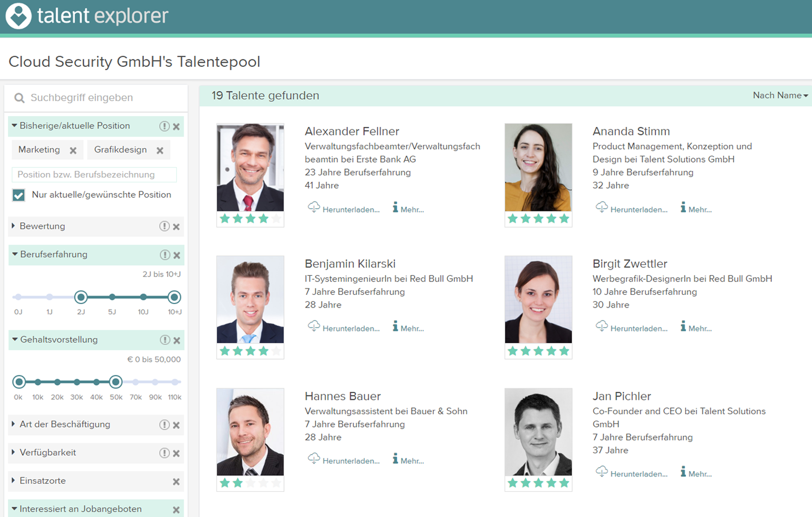812x517 pixels.
Task: Click Herunterladen link for Jan Pichler
Action: coord(639,474)
